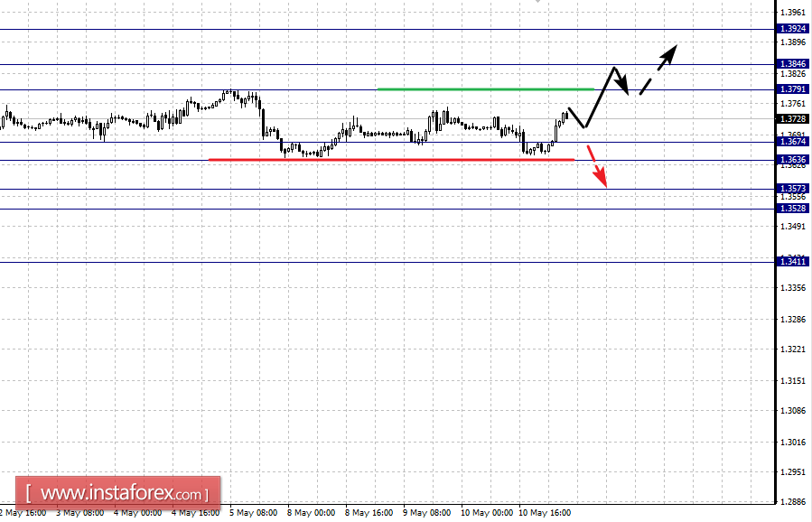Click the 1.3924 price level label
The image size is (812, 522).
point(792,29)
